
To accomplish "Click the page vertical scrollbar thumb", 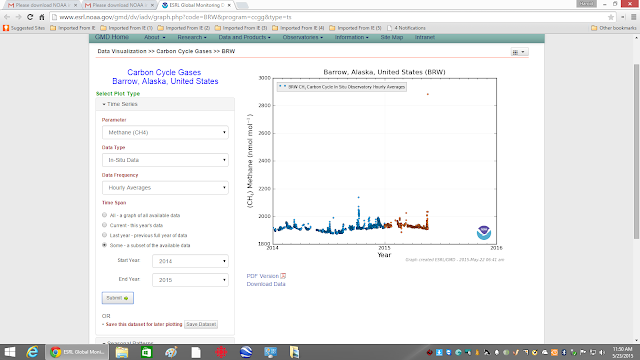I will (636, 151).
